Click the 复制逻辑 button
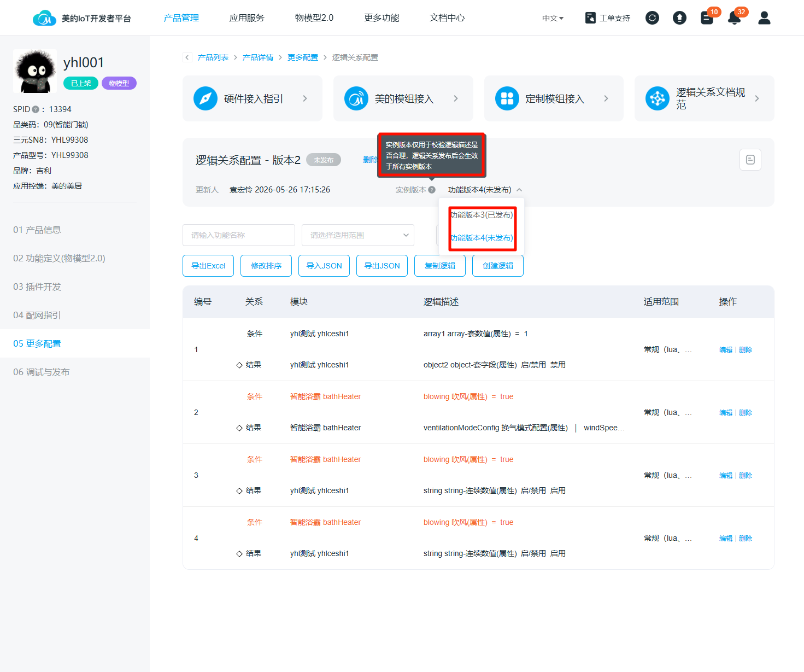Viewport: 804px width, 672px height. (x=440, y=266)
